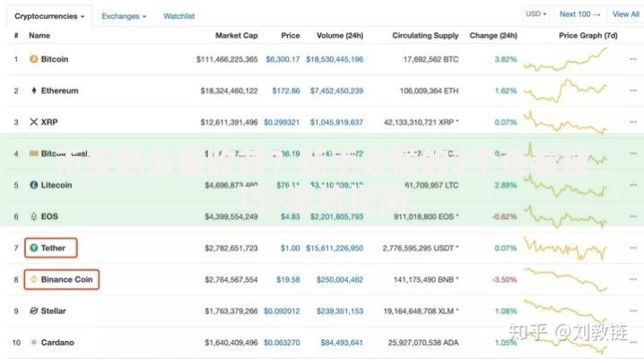This screenshot has height=359, width=644.
Task: Open the Tether row options menu
Action: click(x=633, y=248)
